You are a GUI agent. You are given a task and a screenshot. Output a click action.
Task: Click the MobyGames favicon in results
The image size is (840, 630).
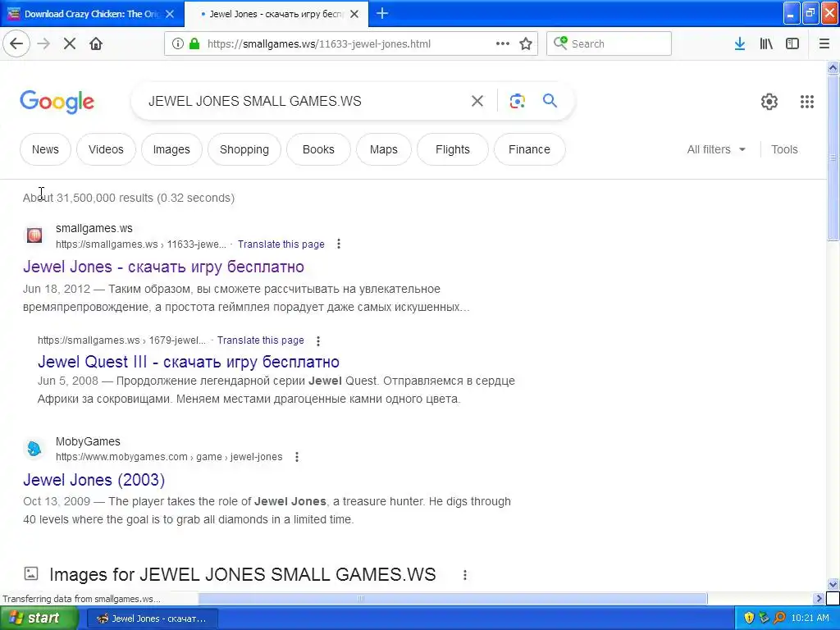34,449
